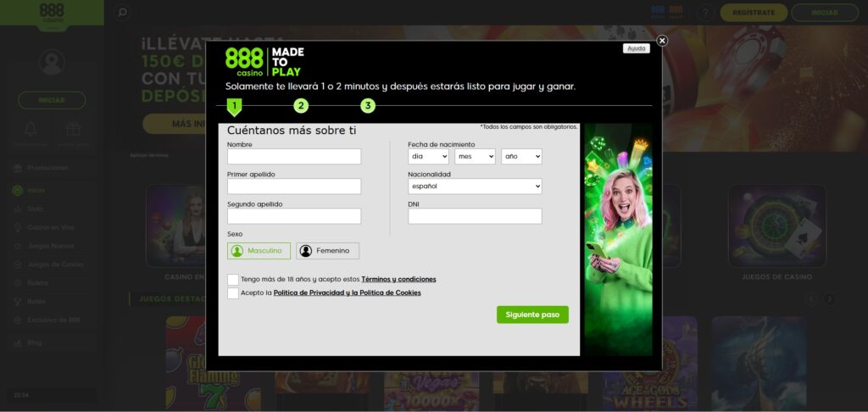
Task: Click the REGÍSTRATE button in header
Action: tap(754, 12)
